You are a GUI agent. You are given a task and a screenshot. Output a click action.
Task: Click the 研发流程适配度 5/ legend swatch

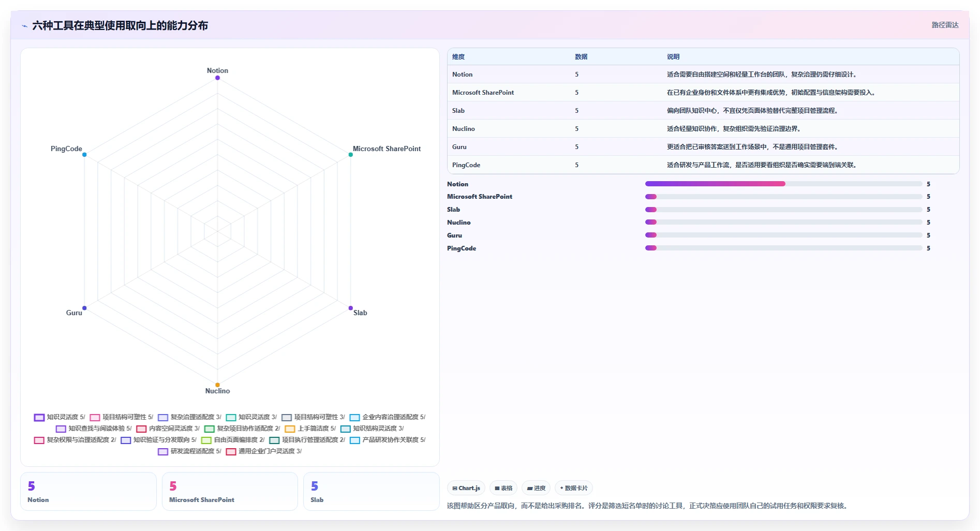[x=163, y=451]
